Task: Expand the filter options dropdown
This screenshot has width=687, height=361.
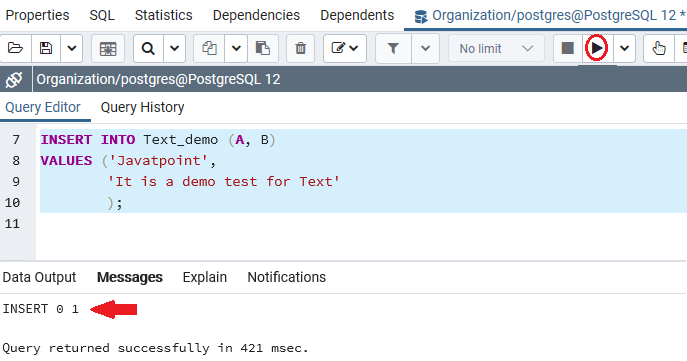Action: click(425, 48)
